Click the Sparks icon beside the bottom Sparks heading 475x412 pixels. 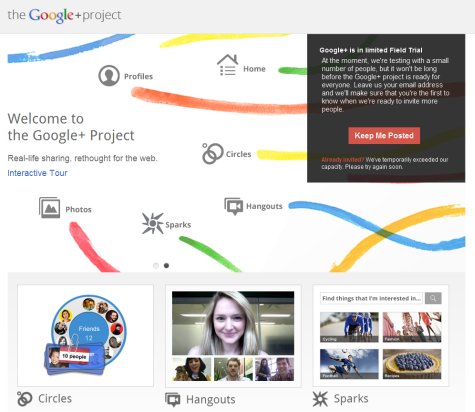point(320,399)
